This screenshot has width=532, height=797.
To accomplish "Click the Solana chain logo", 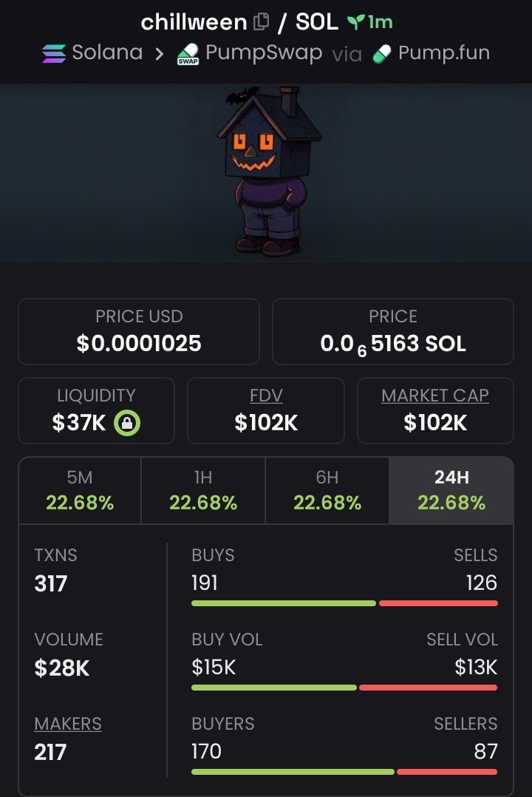I will (53, 53).
